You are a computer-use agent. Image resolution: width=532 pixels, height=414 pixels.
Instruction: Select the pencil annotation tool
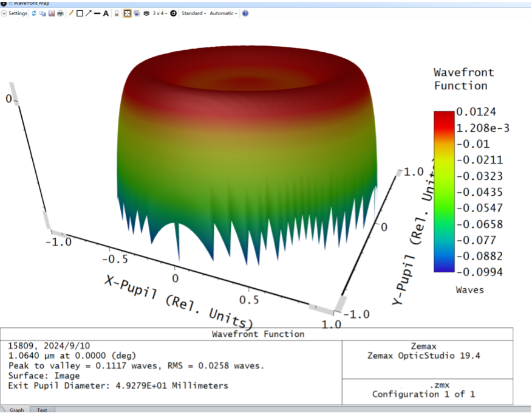click(71, 13)
